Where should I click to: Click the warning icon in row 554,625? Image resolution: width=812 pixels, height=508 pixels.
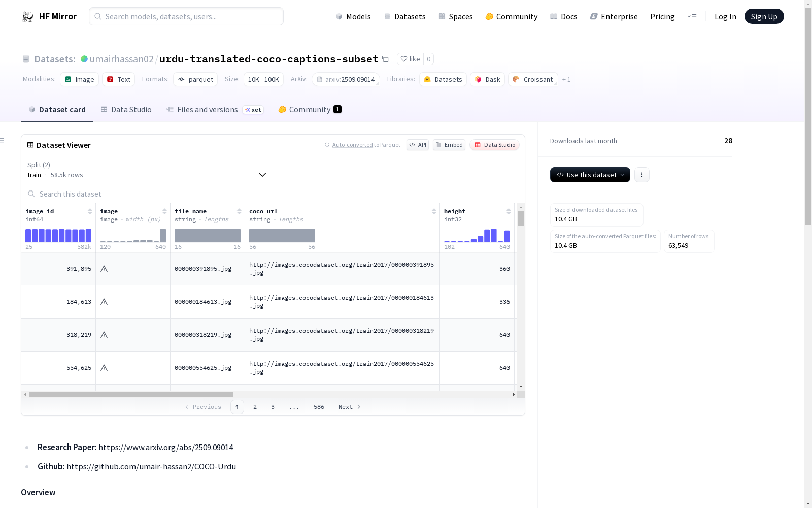pos(104,368)
